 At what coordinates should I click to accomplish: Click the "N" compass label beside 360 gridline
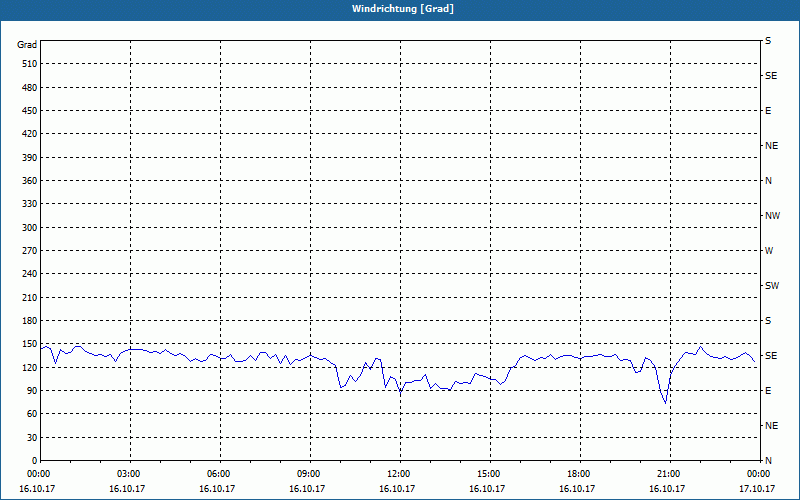point(768,181)
